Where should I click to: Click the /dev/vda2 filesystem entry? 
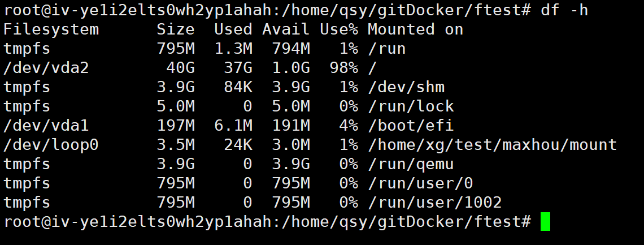[46, 68]
